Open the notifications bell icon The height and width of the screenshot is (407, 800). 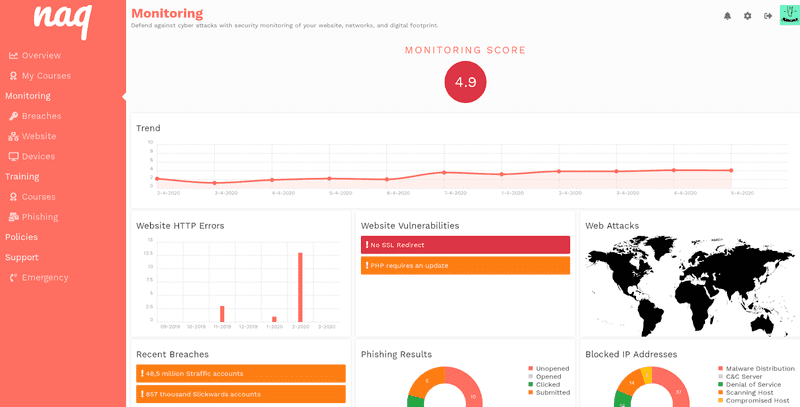(727, 16)
